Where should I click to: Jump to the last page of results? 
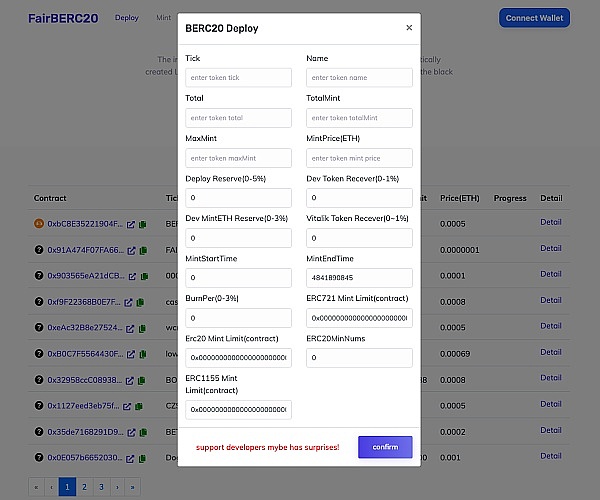tap(132, 487)
